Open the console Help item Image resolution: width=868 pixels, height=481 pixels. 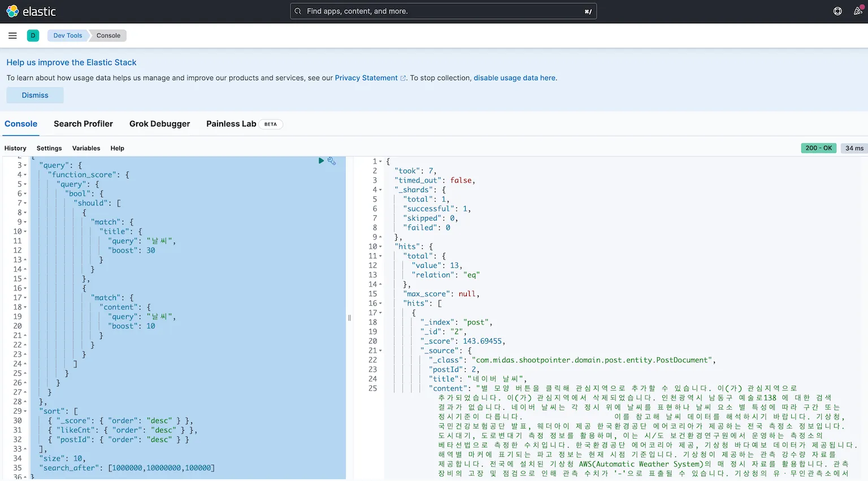[117, 148]
